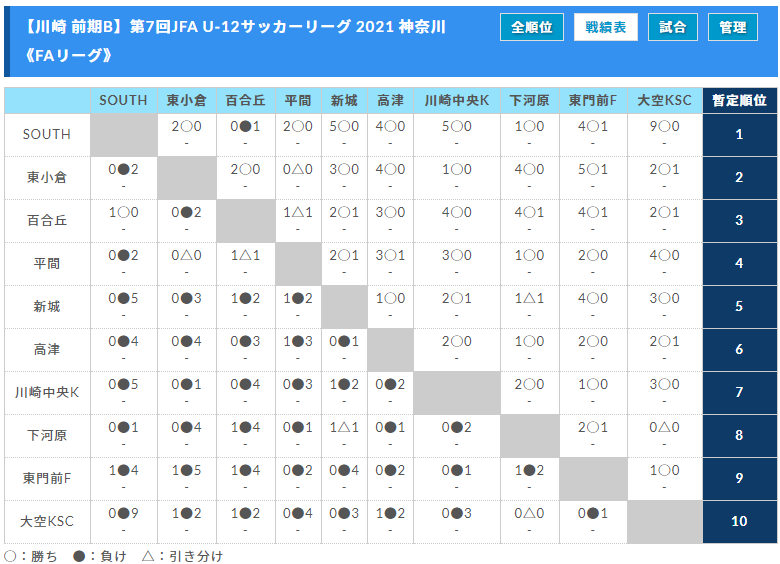This screenshot has width=780, height=564.
Task: Click the 東小倉 row label
Action: pos(47,178)
